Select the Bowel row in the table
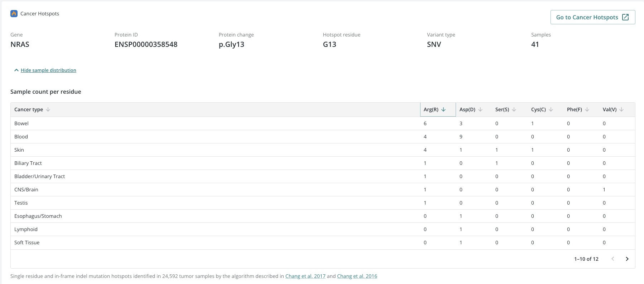The width and height of the screenshot is (644, 284). tap(21, 123)
